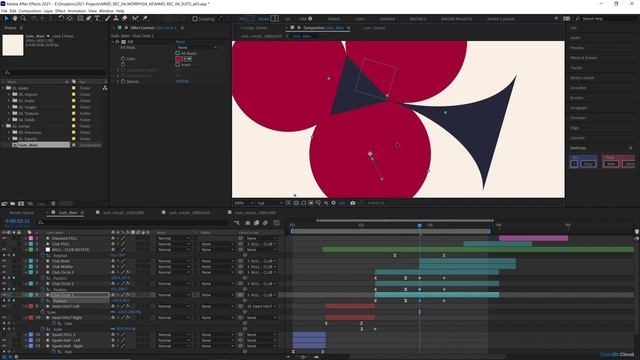The height and width of the screenshot is (360, 640).
Task: Select the Rotation tool in toolbar
Action: 61,18
